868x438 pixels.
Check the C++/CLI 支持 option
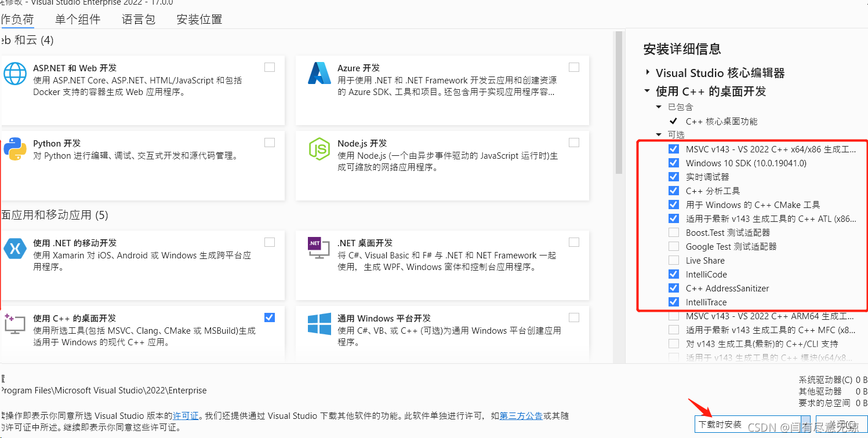(673, 344)
